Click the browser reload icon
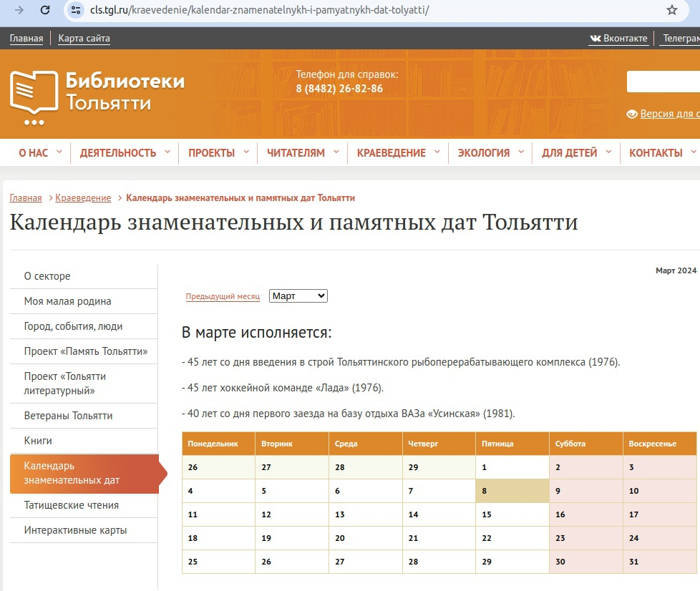The height and width of the screenshot is (591, 700). pyautogui.click(x=45, y=10)
